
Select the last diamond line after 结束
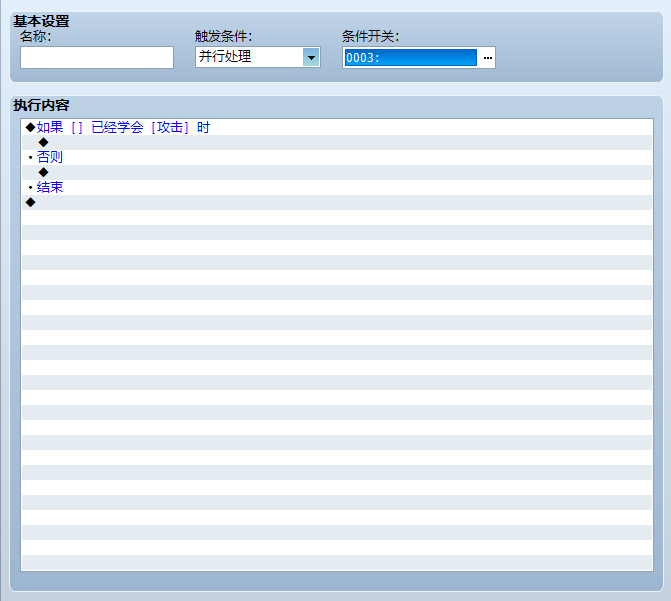[x=337, y=202]
